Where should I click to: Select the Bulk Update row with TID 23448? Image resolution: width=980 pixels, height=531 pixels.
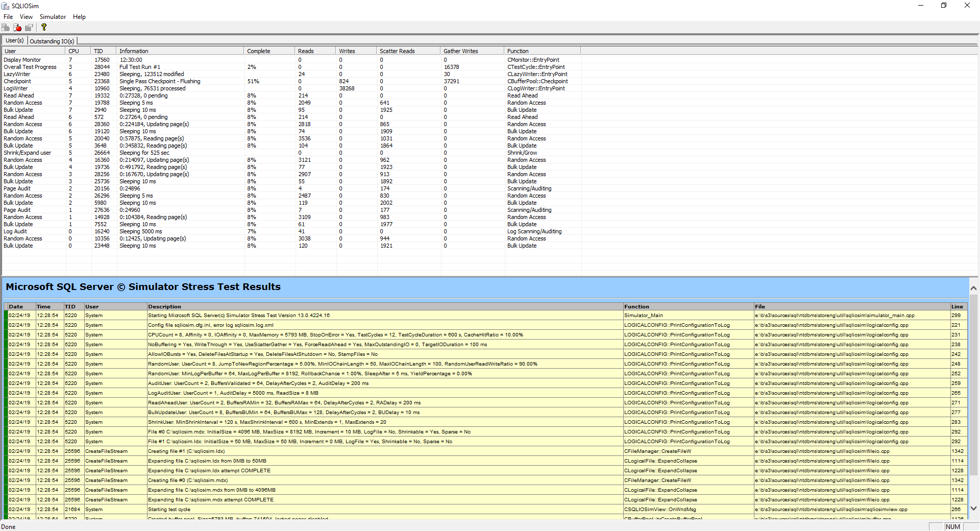[x=291, y=246]
